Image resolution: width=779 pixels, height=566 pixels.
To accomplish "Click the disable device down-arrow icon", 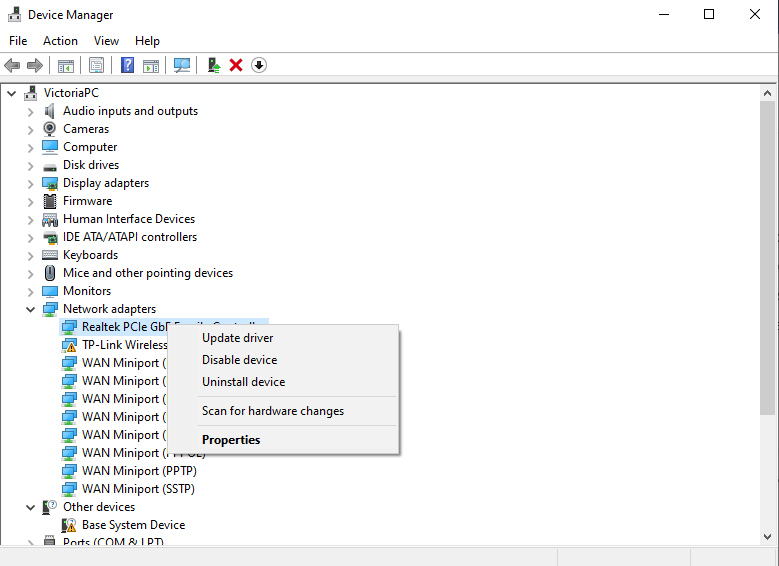I will pos(259,65).
